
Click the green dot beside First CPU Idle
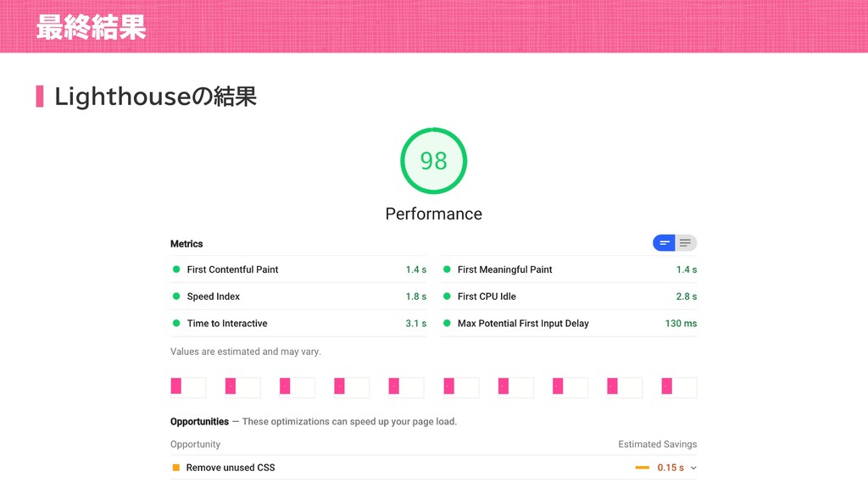447,296
